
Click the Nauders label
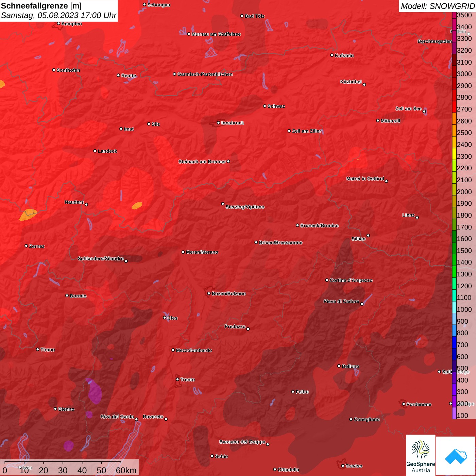click(x=74, y=202)
